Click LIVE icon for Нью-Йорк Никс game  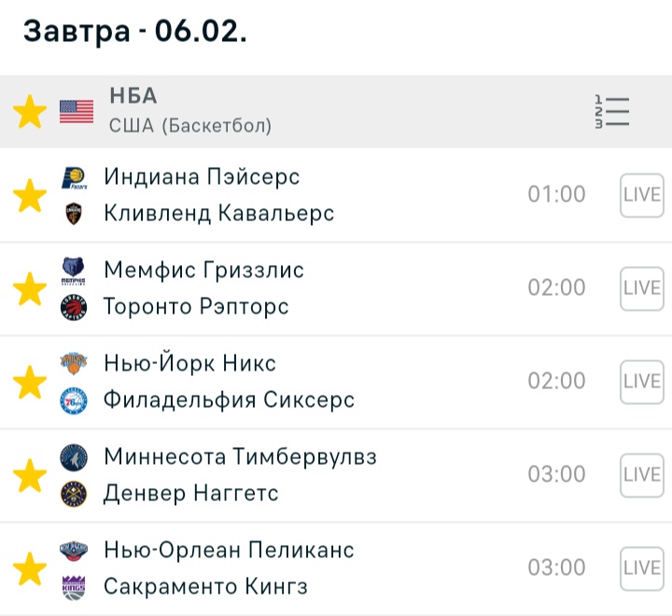(x=641, y=382)
